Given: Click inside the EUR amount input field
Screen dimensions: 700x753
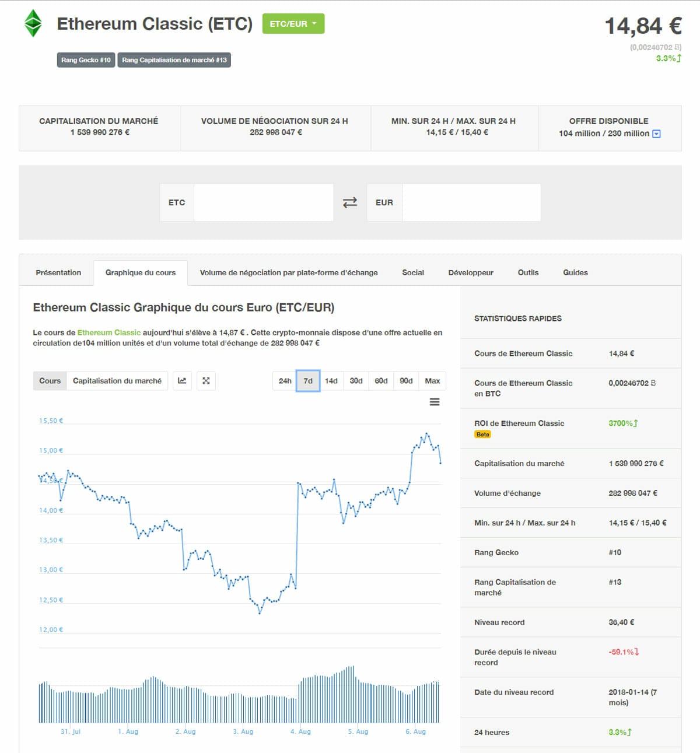Looking at the screenshot, I should tap(472, 202).
